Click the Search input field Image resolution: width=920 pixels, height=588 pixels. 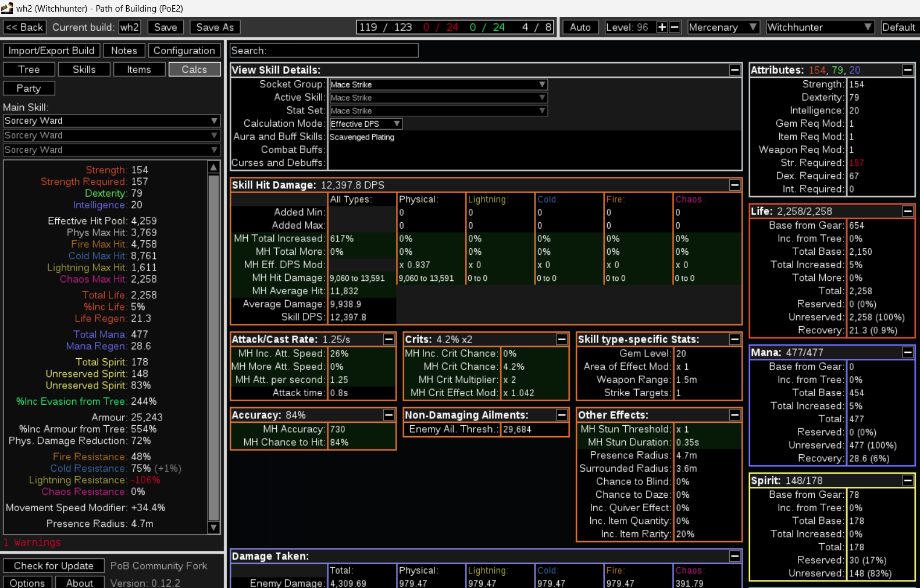coord(324,51)
